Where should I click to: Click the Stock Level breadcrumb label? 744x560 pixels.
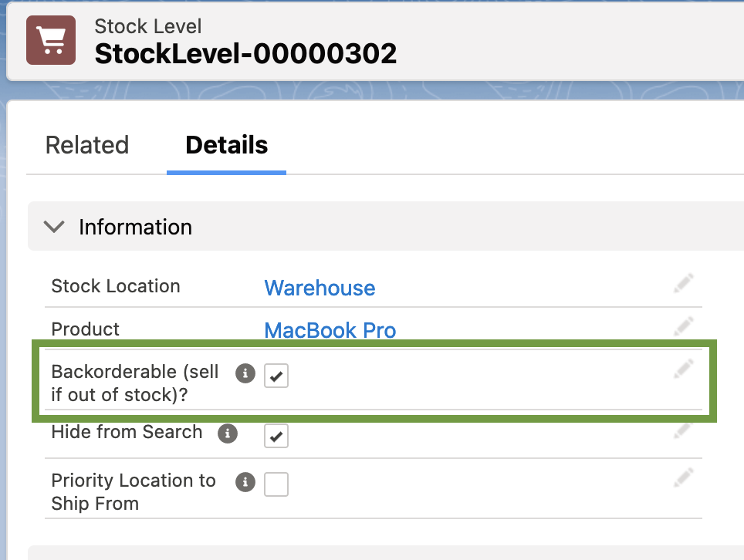click(147, 26)
